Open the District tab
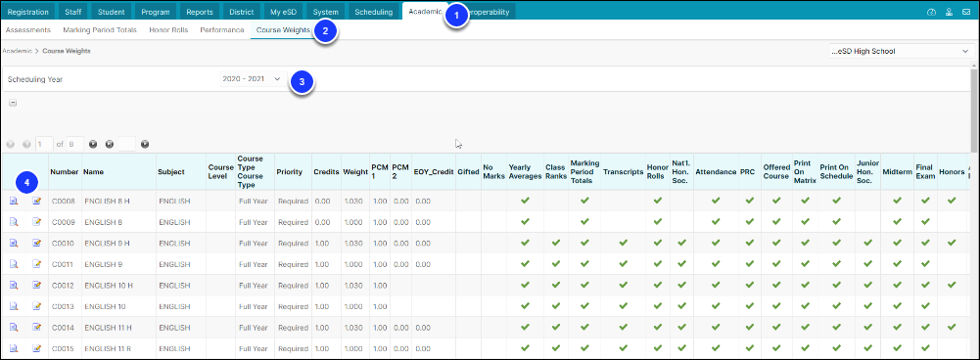This screenshot has height=360, width=980. pyautogui.click(x=241, y=12)
